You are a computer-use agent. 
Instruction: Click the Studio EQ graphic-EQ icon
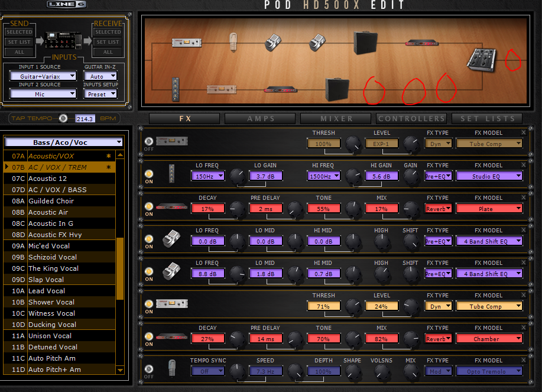tap(171, 174)
